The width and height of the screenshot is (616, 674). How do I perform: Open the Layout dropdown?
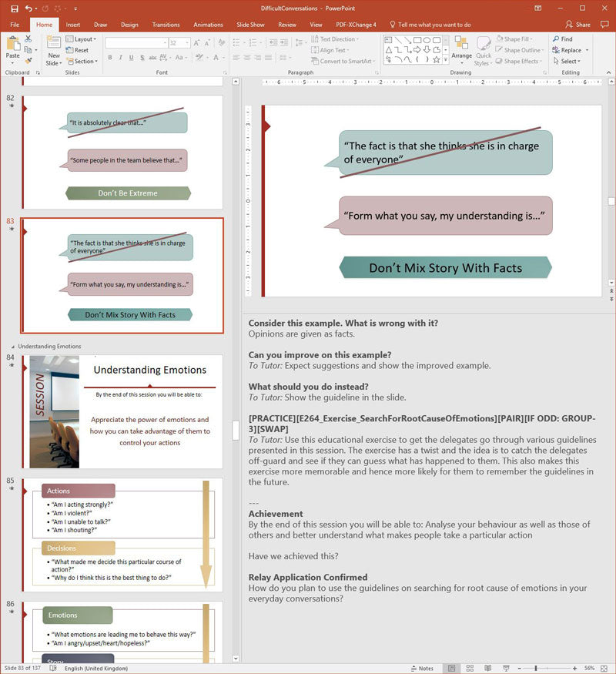tap(81, 39)
